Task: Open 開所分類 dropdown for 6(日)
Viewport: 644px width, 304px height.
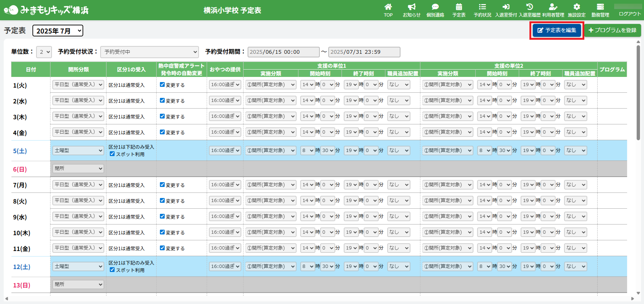Action: point(78,169)
